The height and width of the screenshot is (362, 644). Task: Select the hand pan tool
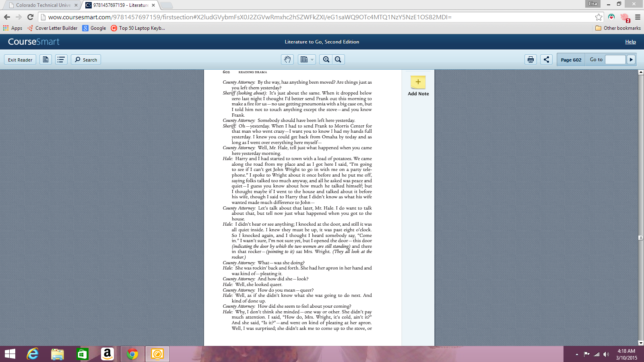[x=287, y=60]
